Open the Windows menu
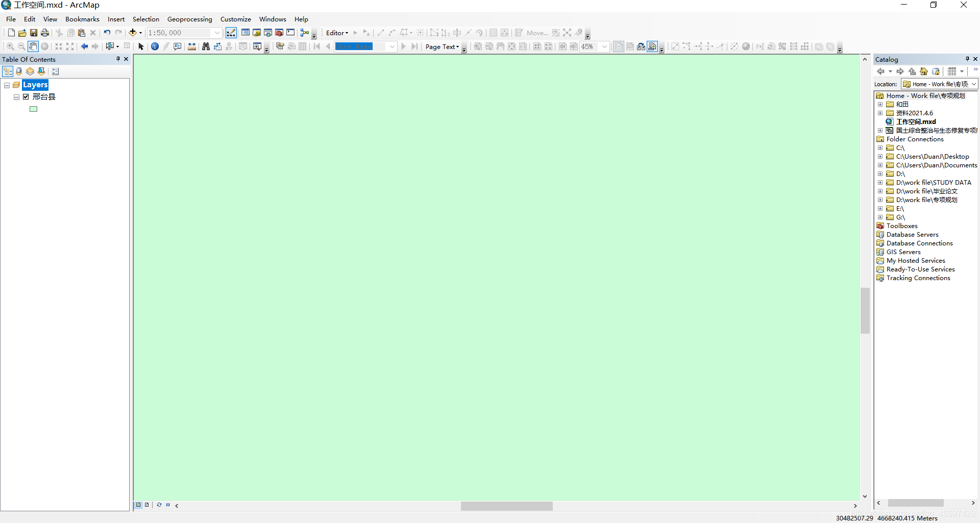Screen dimensions: 980x523 273,19
